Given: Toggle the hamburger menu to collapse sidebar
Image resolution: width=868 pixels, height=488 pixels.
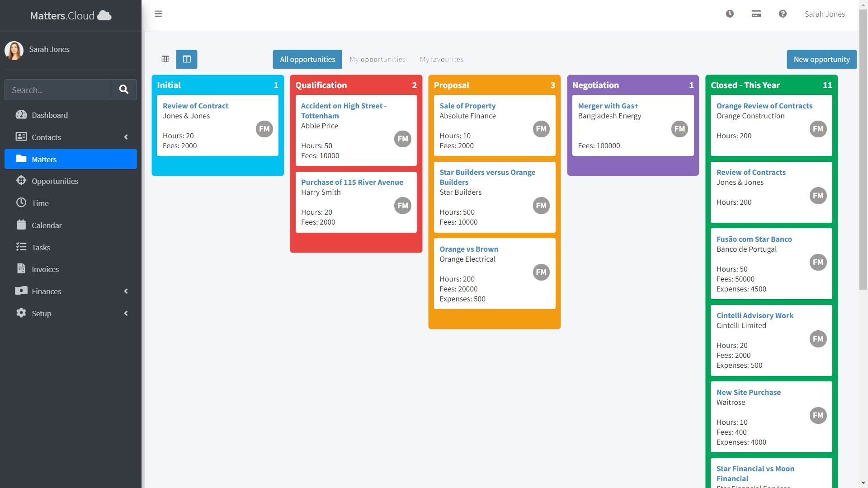Looking at the screenshot, I should tap(158, 14).
